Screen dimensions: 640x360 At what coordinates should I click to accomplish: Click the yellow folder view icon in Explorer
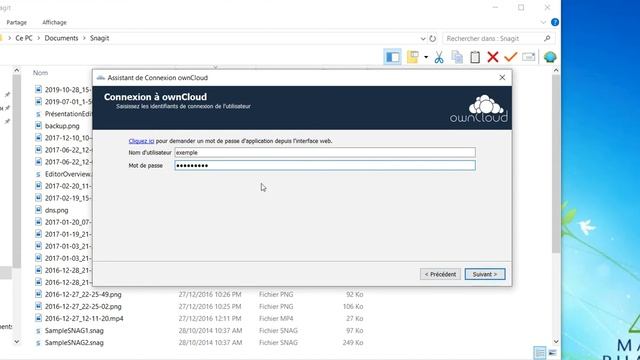point(413,57)
